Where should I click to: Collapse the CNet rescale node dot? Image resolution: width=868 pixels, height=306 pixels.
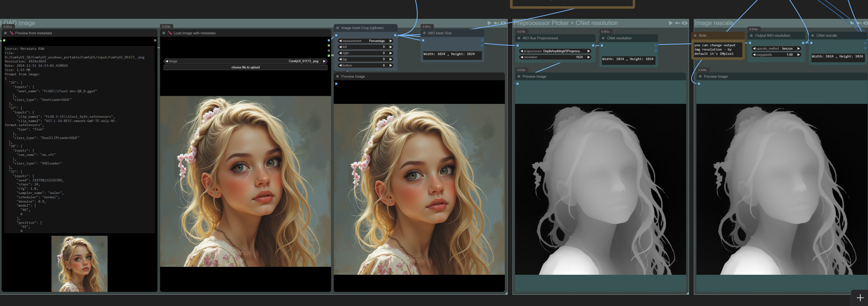(813, 35)
